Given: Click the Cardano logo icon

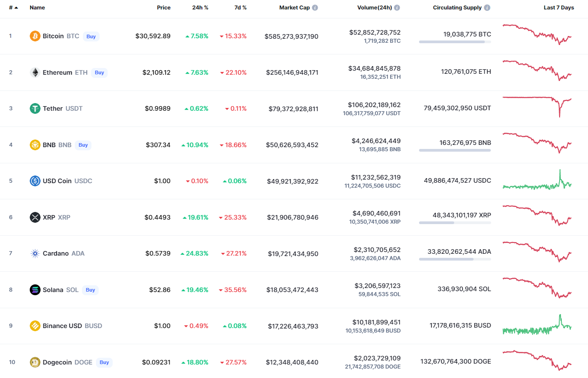Looking at the screenshot, I should tap(35, 253).
